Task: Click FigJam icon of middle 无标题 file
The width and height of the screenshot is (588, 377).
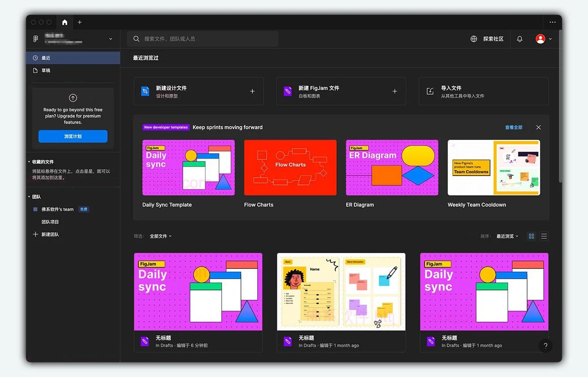Action: [x=288, y=342]
